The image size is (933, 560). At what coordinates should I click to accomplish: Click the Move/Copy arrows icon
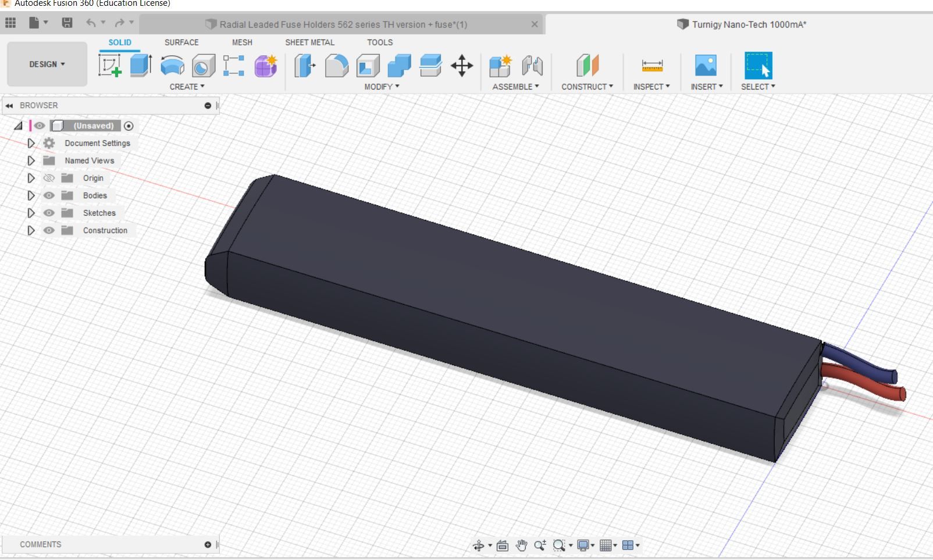tap(462, 66)
